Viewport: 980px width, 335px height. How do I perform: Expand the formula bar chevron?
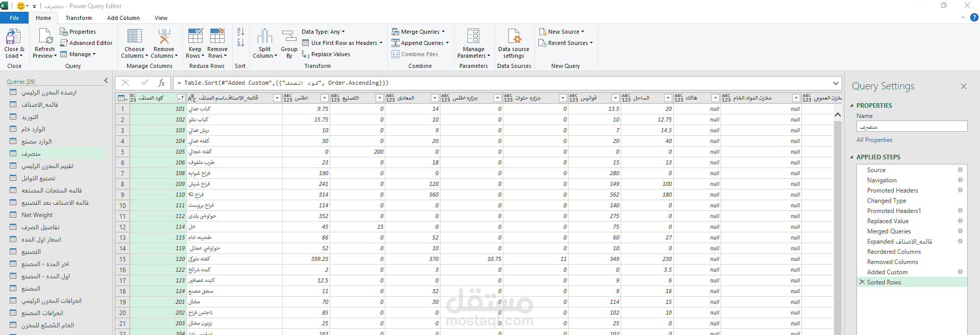pyautogui.click(x=836, y=83)
